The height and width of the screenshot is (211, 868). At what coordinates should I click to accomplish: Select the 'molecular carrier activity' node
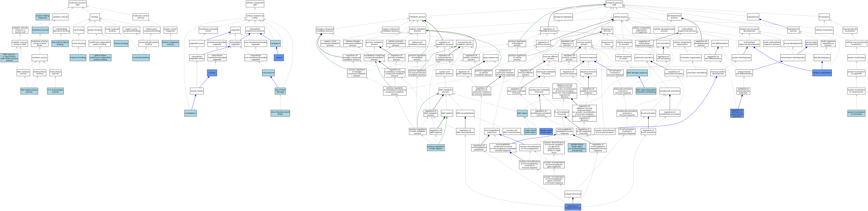coord(140,17)
